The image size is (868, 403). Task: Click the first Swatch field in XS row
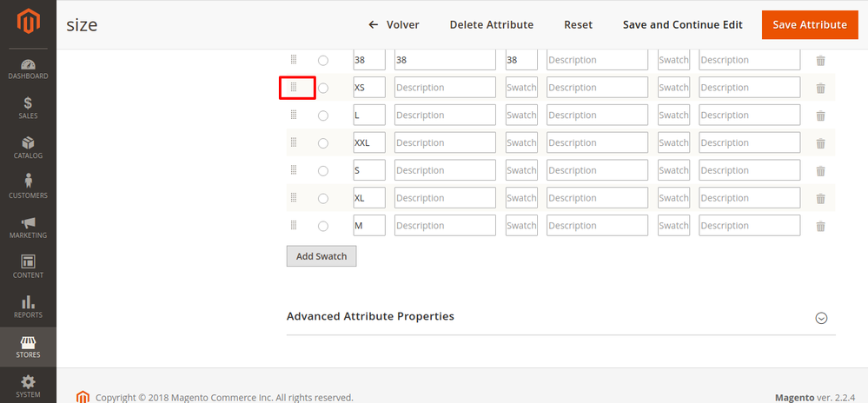521,88
